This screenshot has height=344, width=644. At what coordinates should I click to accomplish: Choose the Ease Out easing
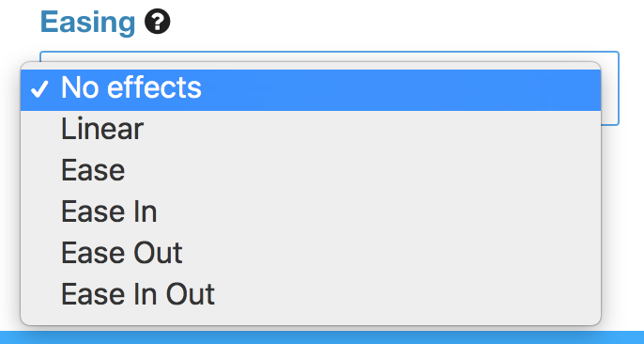pyautogui.click(x=311, y=253)
